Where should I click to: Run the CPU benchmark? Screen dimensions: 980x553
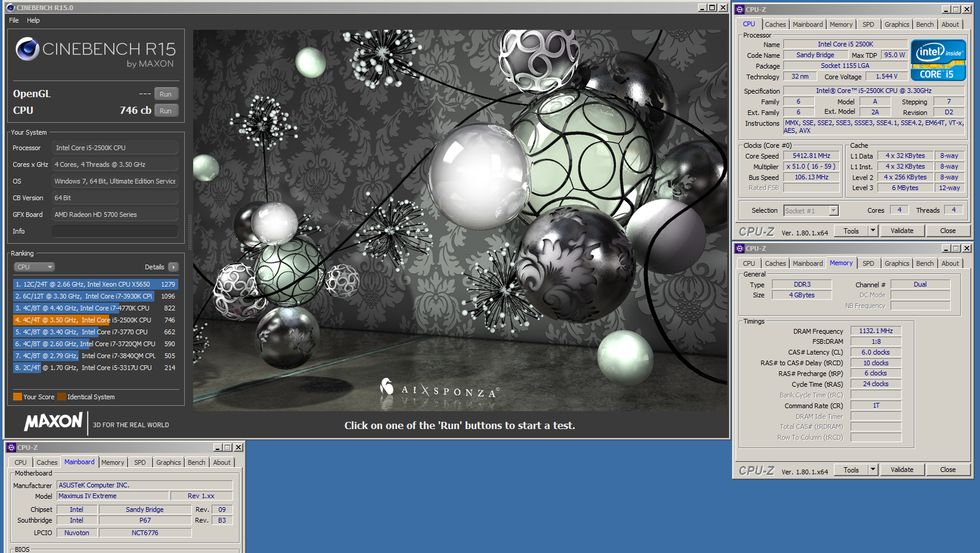(166, 111)
